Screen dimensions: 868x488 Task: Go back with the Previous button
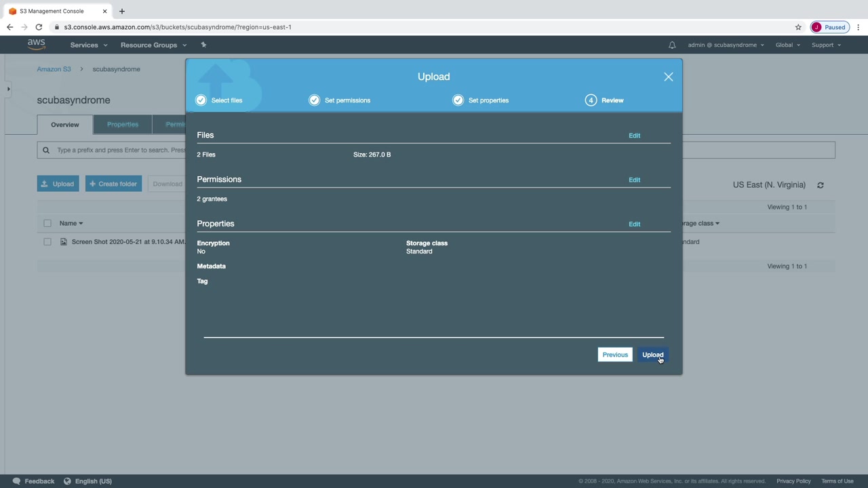point(615,354)
